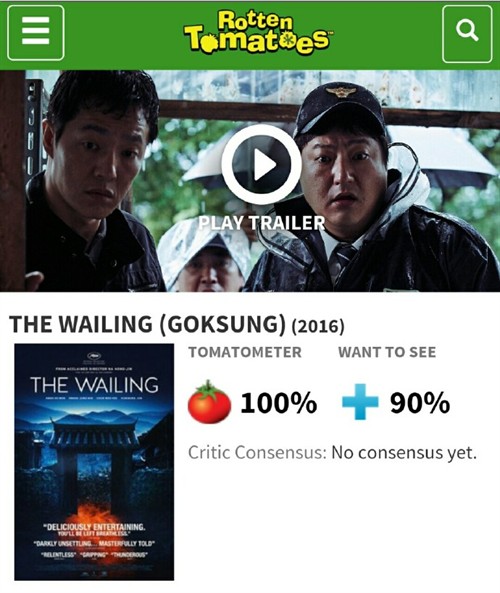
Task: Play the trailer with the circular play button
Action: coord(261,165)
